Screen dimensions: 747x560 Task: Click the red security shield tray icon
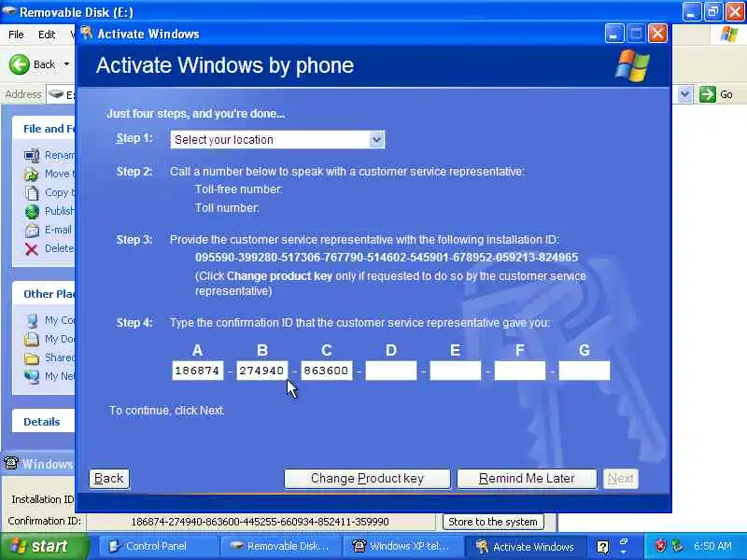[660, 546]
